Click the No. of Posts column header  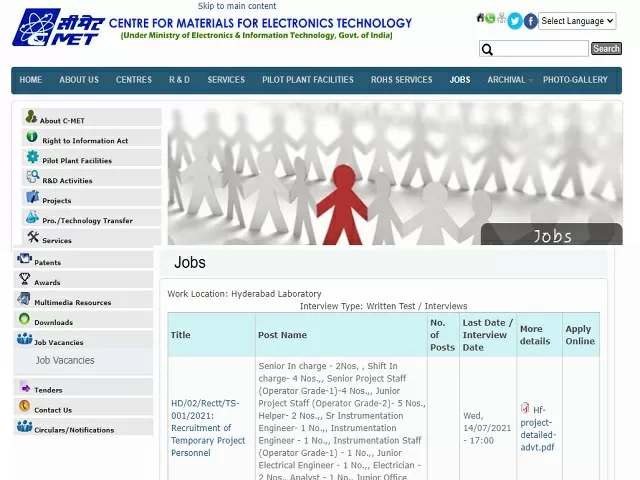[x=442, y=335]
